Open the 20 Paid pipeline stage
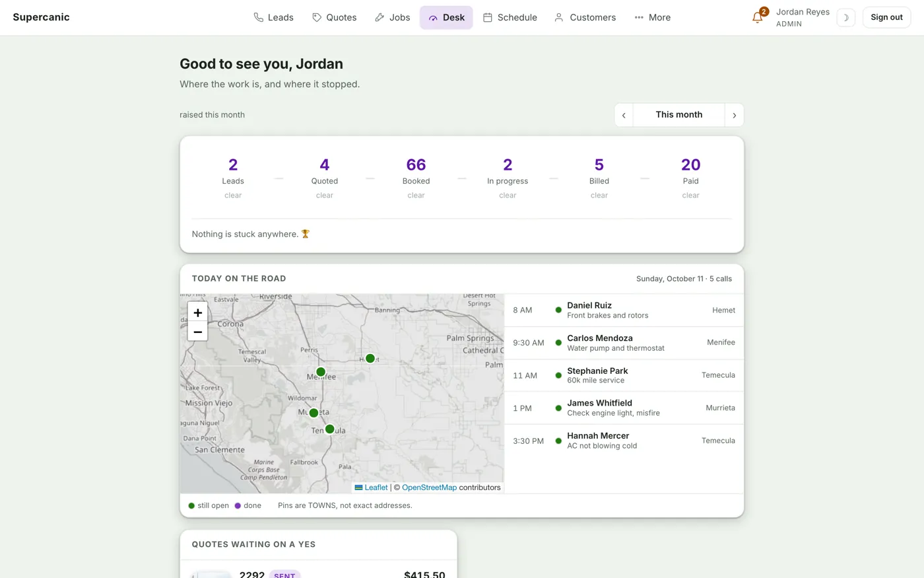Viewport: 924px width, 578px height. click(690, 178)
